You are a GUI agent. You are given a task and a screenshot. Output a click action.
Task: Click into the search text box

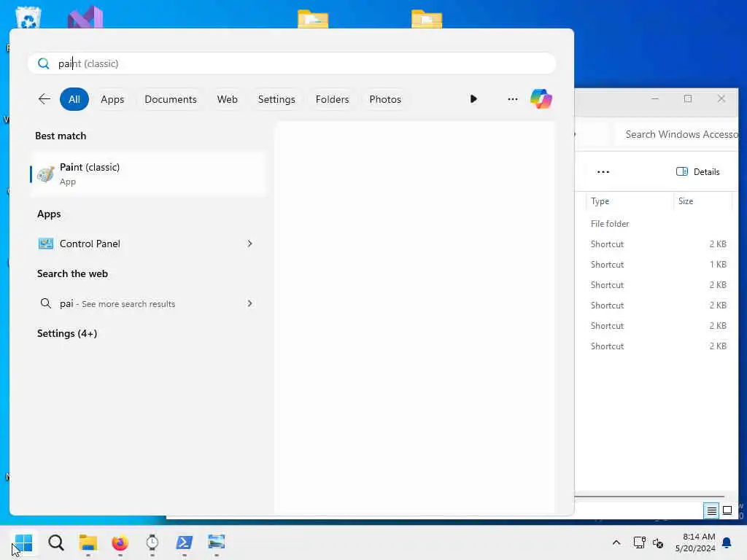click(292, 63)
